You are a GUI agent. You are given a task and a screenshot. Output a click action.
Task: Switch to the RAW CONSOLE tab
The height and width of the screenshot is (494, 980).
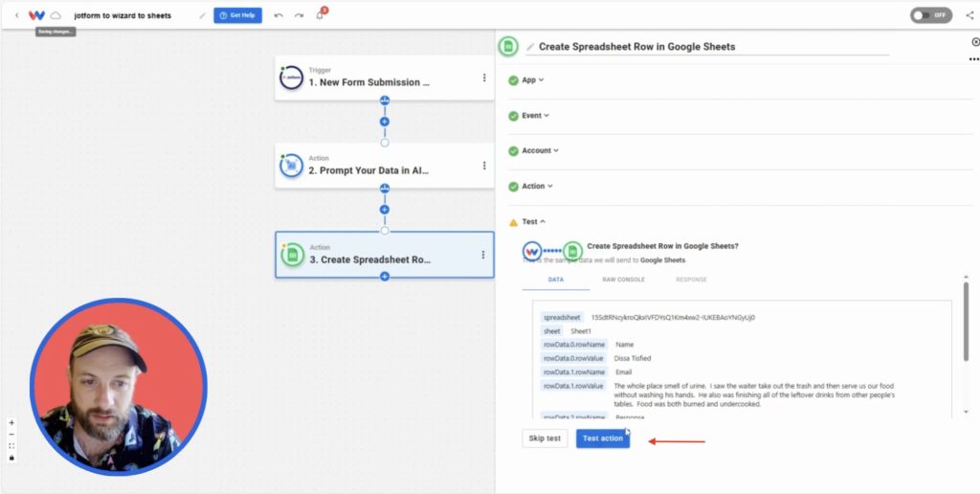point(623,280)
